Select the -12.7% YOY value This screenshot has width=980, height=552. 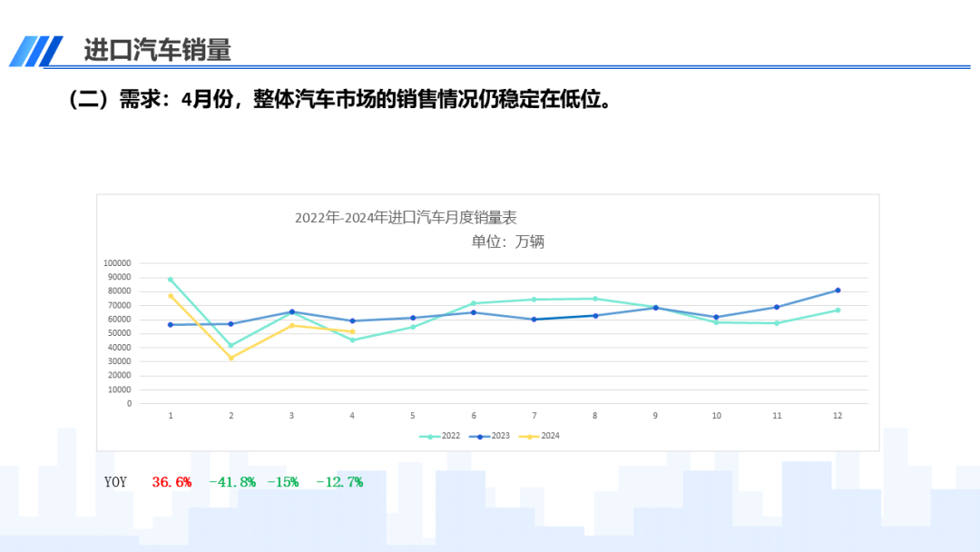pyautogui.click(x=338, y=482)
